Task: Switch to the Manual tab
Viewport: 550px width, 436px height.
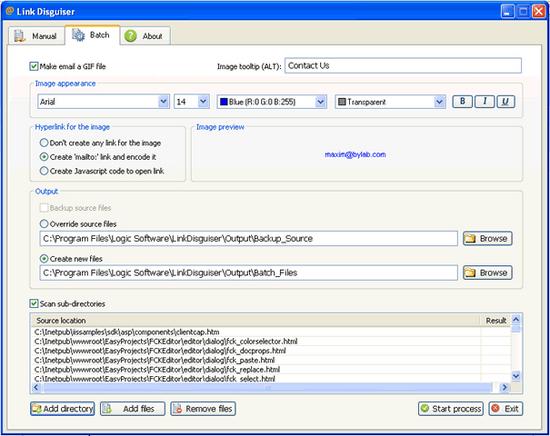Action: pos(36,36)
